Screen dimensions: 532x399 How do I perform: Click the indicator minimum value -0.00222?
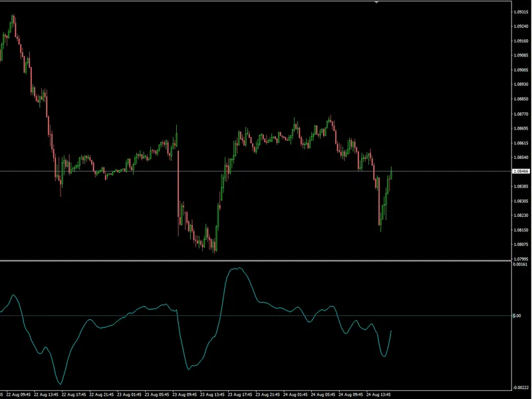pyautogui.click(x=521, y=388)
